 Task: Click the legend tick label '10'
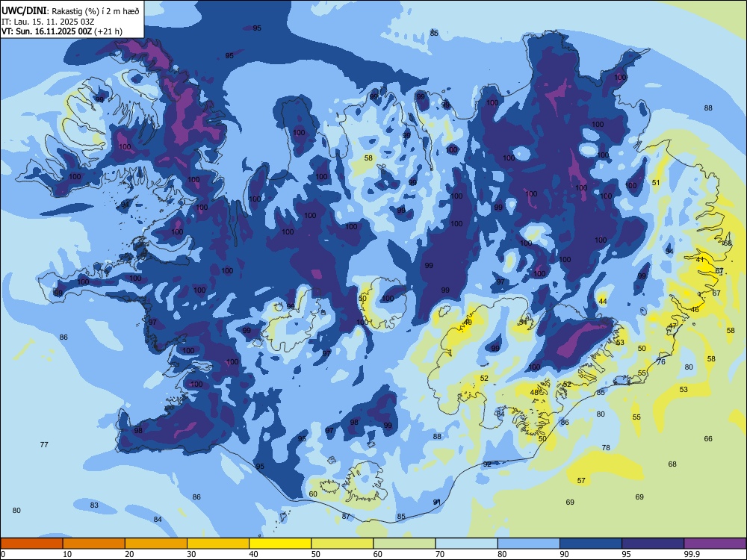[67, 554]
